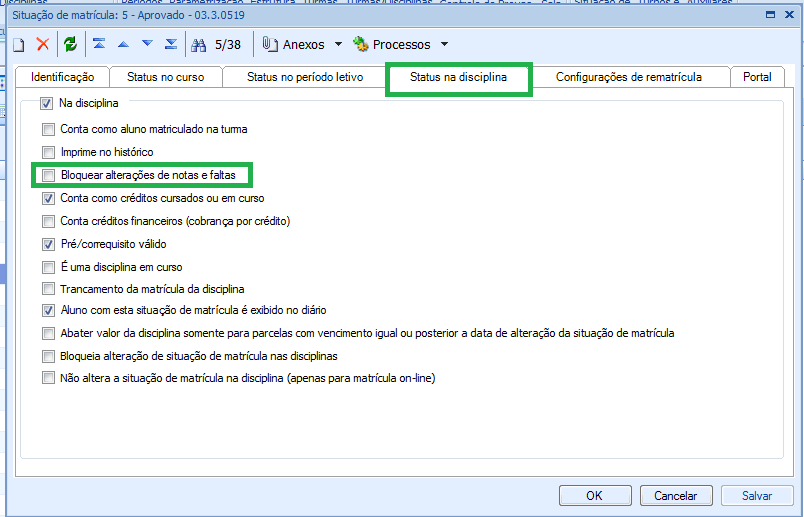Switch to the Identificação tab
The image size is (804, 517).
coord(63,77)
